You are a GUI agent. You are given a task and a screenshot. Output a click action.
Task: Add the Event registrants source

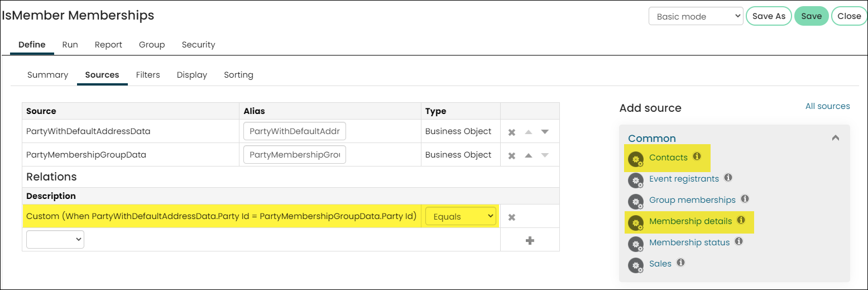coord(684,179)
